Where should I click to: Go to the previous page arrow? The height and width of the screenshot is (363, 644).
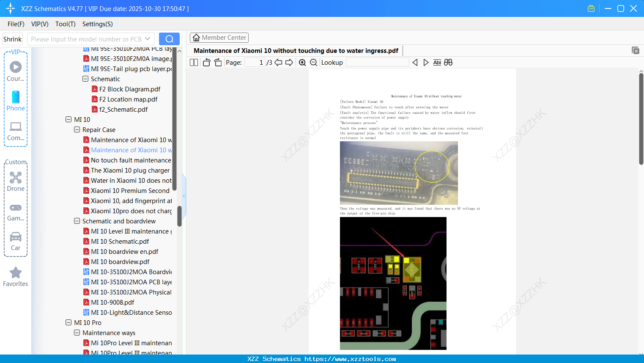(278, 63)
